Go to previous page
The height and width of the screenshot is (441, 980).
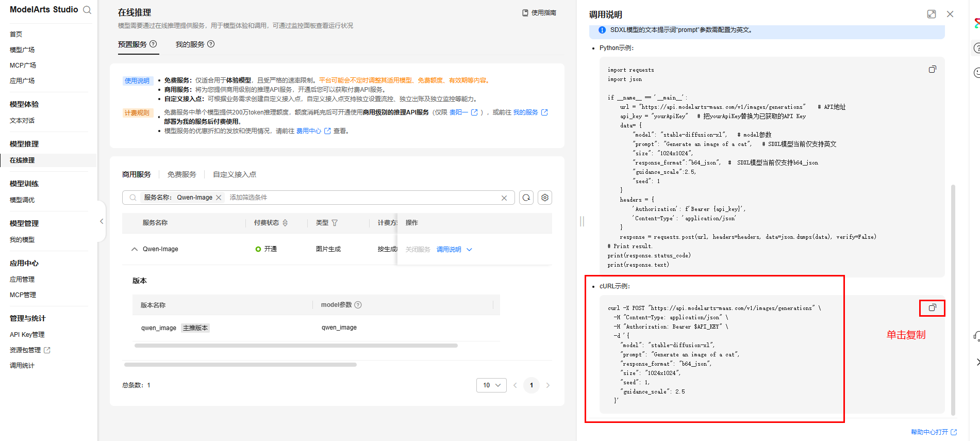pos(515,385)
